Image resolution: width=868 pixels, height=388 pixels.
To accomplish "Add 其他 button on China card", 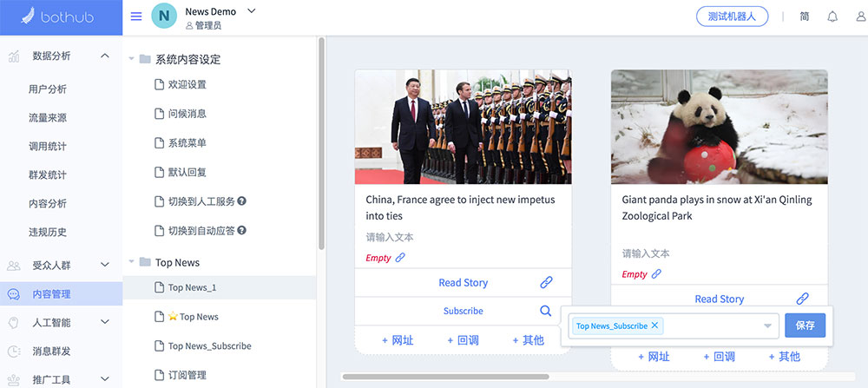I will [x=528, y=340].
